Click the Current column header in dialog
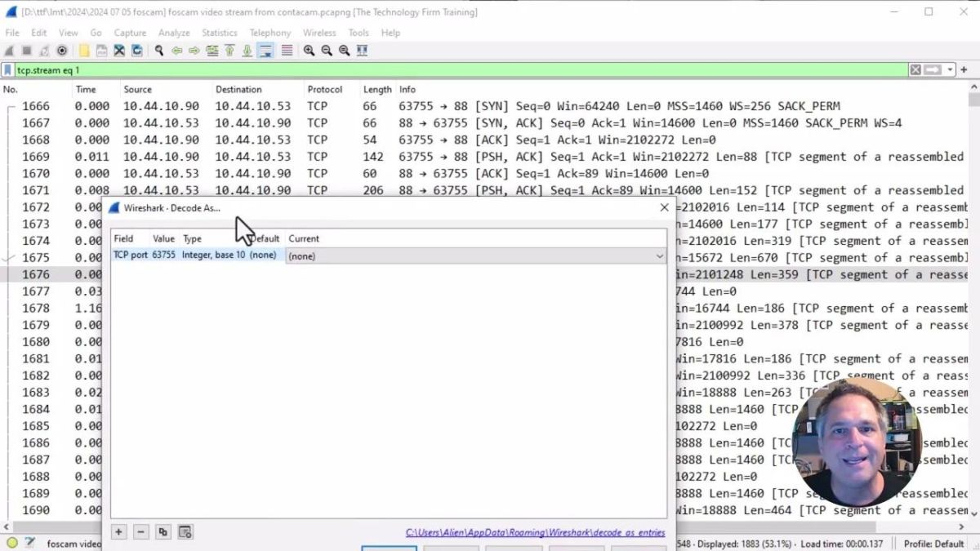The image size is (980, 551). coord(304,238)
